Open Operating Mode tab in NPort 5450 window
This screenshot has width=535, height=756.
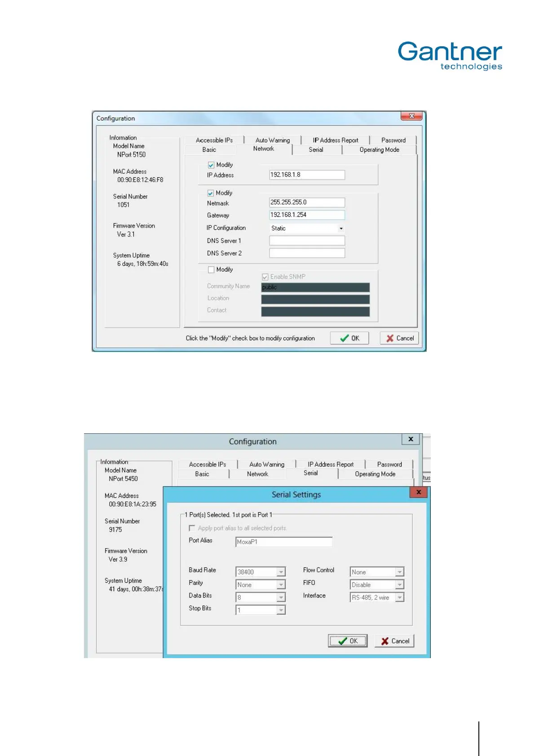click(x=375, y=474)
